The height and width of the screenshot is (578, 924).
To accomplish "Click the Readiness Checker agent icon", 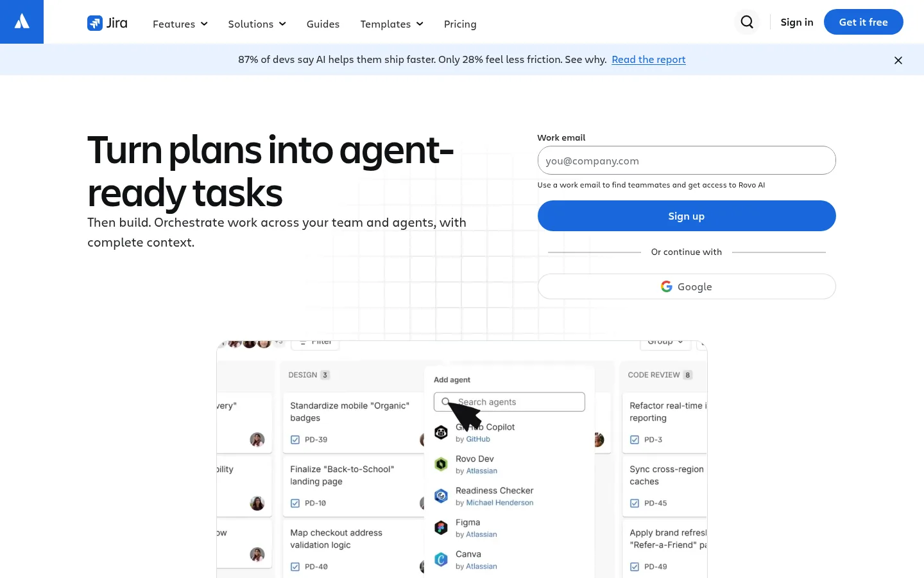I will pos(441,496).
